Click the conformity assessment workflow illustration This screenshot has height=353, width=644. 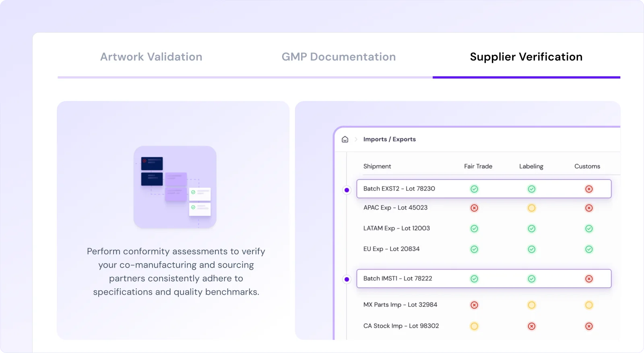pos(175,187)
